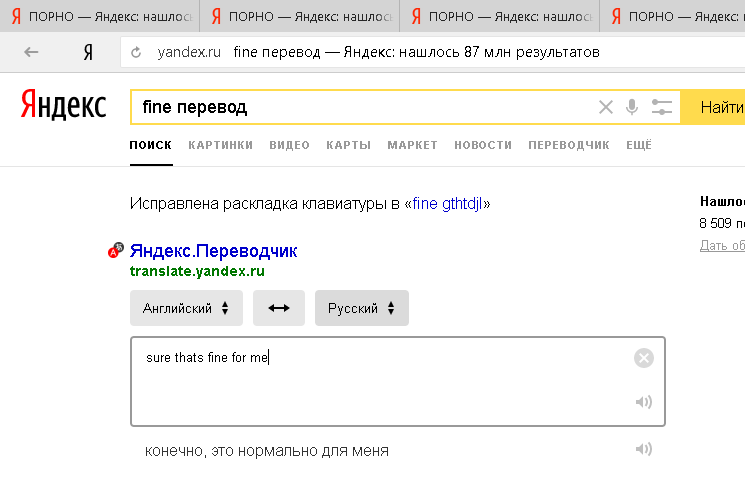Image resolution: width=745 pixels, height=488 pixels.
Task: Clear the search query with the X icon
Action: 606,107
